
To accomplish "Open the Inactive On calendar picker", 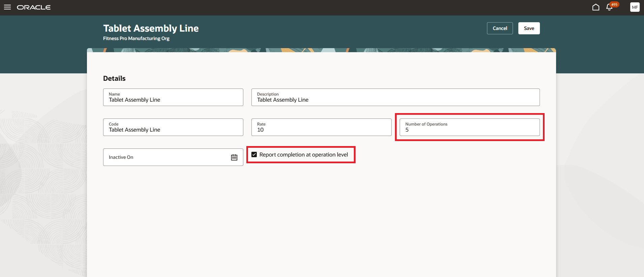I will pyautogui.click(x=234, y=157).
